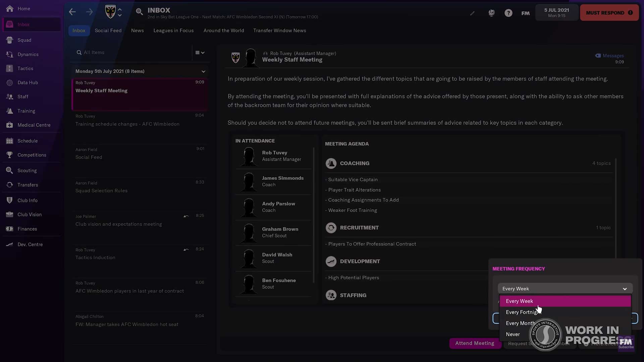Screen dimensions: 644x362
Task: Open the Tactics sidebar icon
Action: (10, 68)
